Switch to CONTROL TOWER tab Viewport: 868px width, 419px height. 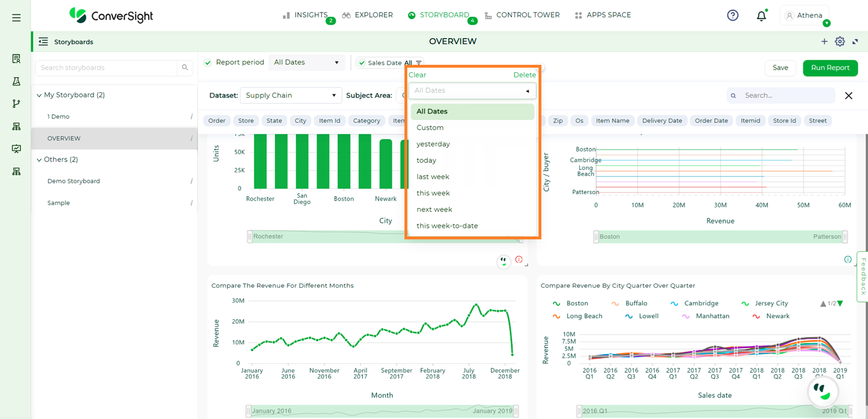point(522,15)
